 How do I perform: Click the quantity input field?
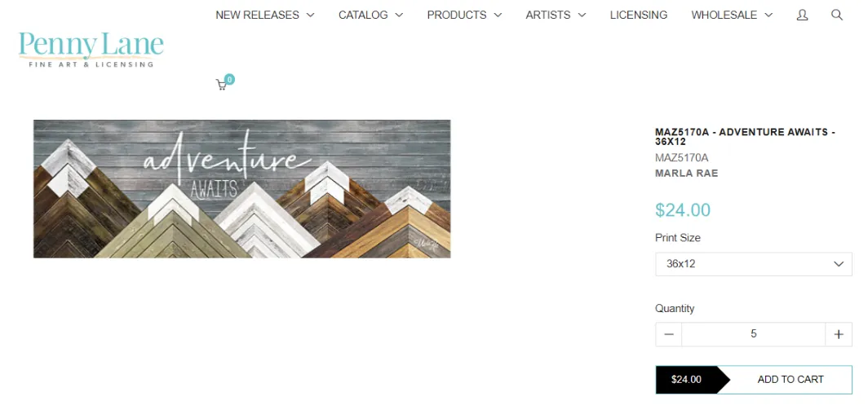754,334
